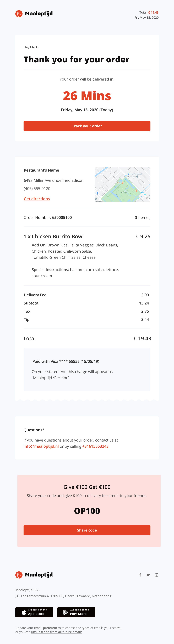Click the App Store download badge
The width and height of the screenshot is (174, 644).
tap(34, 612)
